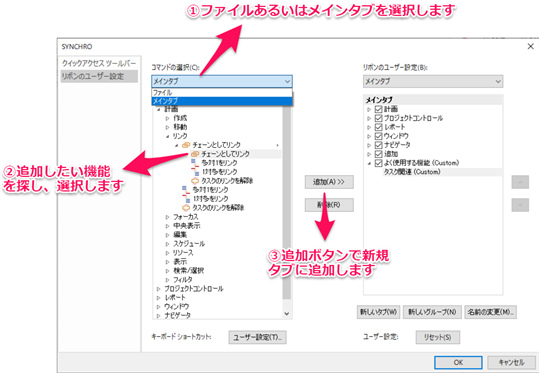The width and height of the screenshot is (539, 373).
Task: Click icon of 多対1をリンク directly under リンク
Action: 186,190
